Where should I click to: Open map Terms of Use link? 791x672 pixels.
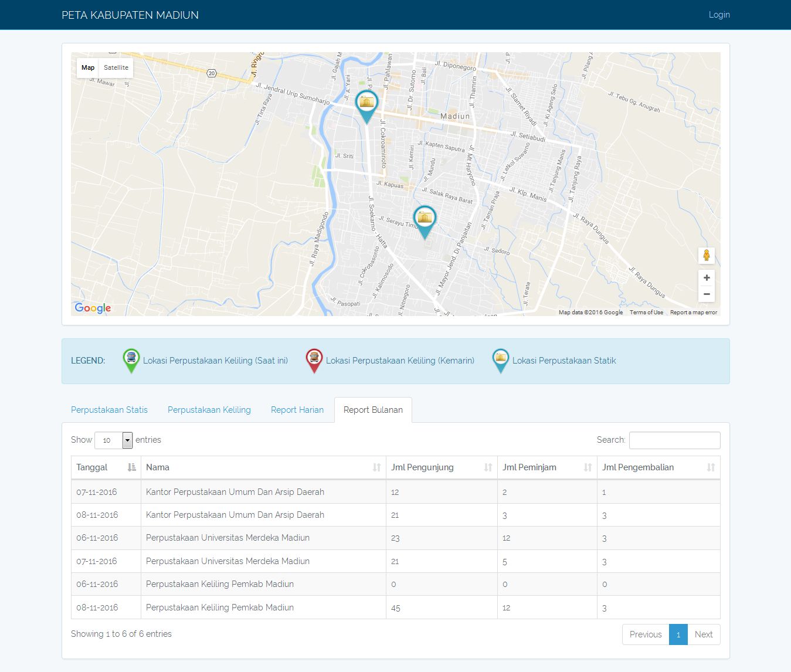click(x=646, y=313)
